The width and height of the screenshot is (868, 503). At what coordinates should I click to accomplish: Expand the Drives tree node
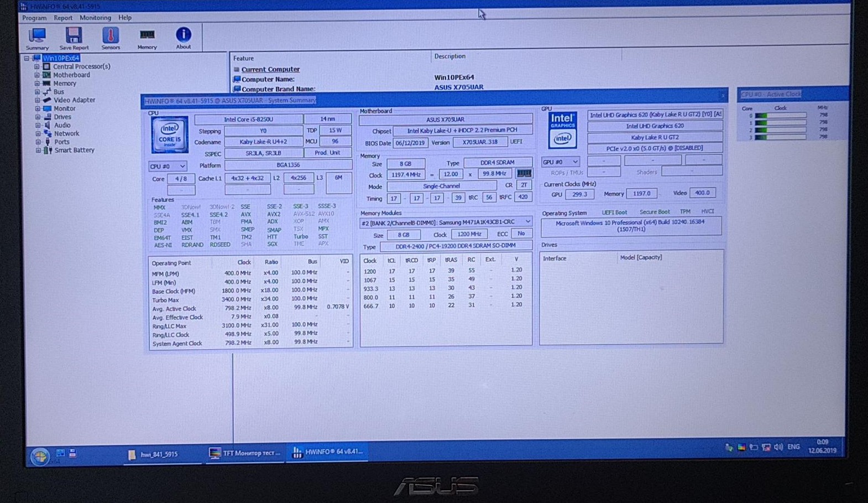[x=37, y=117]
